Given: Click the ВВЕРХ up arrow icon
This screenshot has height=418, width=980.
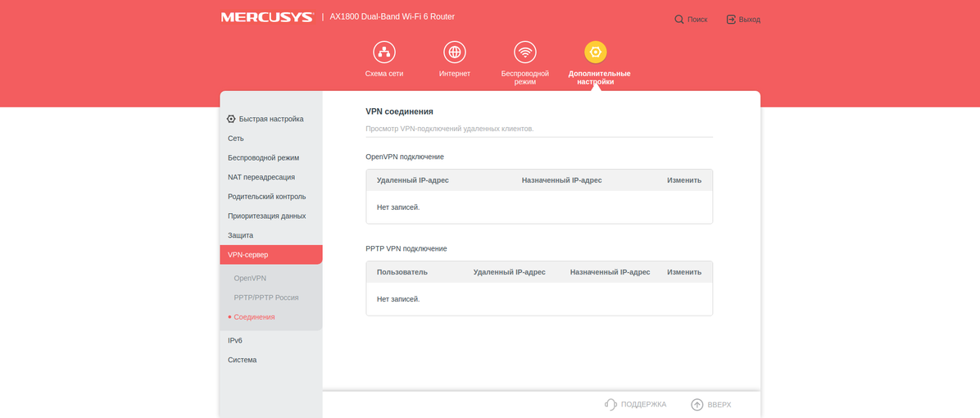Looking at the screenshot, I should 697,404.
